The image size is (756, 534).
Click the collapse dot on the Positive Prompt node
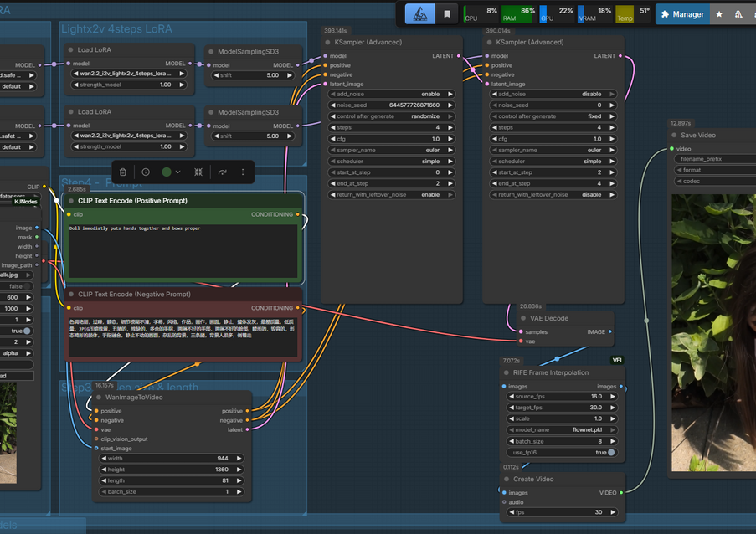point(71,201)
